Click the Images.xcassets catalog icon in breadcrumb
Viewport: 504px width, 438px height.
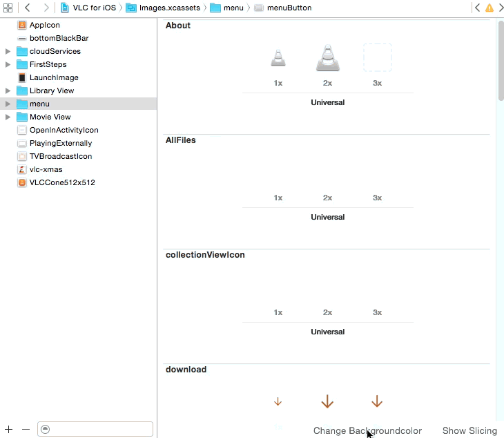[130, 8]
